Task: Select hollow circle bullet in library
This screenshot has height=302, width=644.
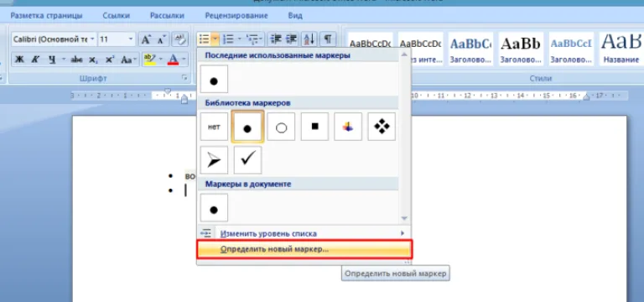Action: [282, 127]
